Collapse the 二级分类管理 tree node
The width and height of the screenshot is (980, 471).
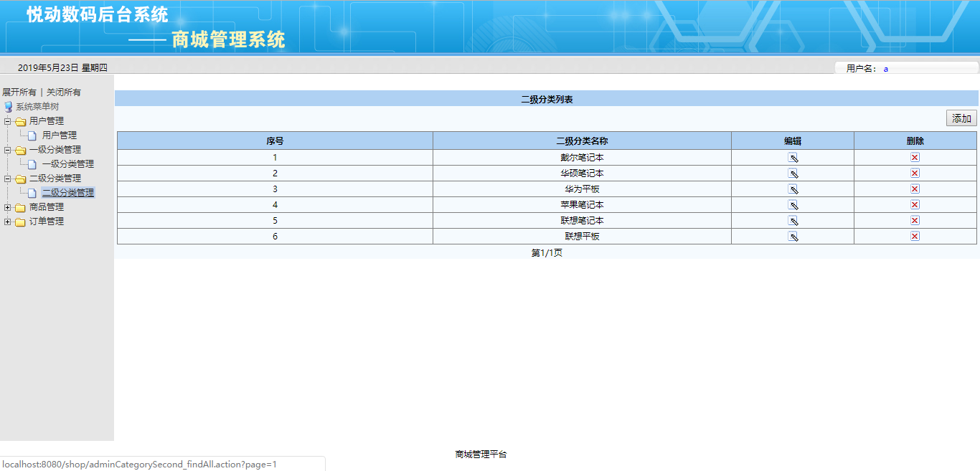coord(7,179)
